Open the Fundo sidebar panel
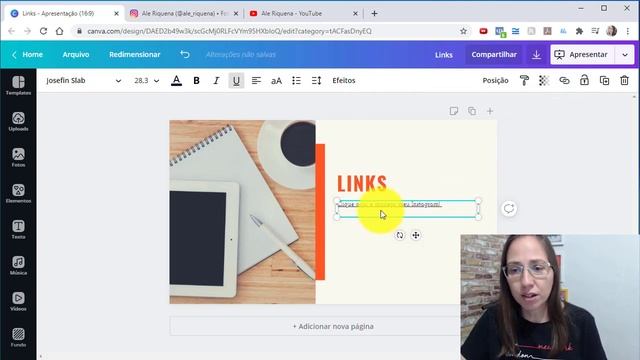 point(18,338)
